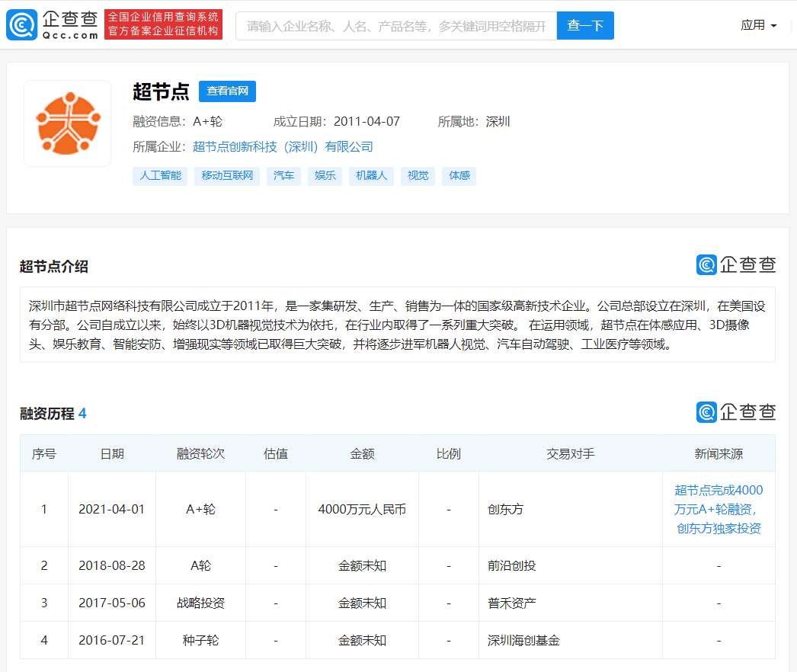Screen dimensions: 797x672
Task: Click the 4000万元人民币 amount cell
Action: (362, 510)
